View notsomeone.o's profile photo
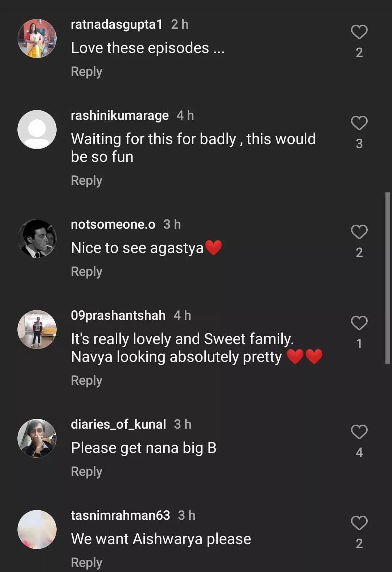The image size is (392, 572). (x=37, y=238)
